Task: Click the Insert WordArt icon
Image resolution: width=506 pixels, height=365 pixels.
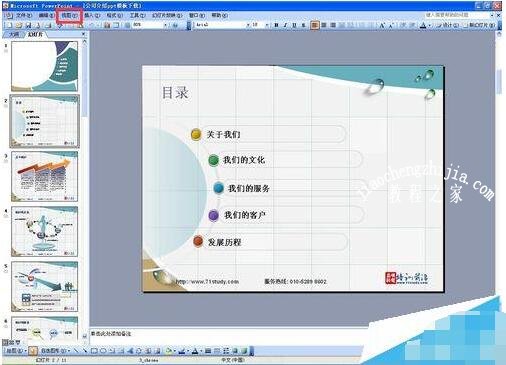Action: [x=130, y=351]
